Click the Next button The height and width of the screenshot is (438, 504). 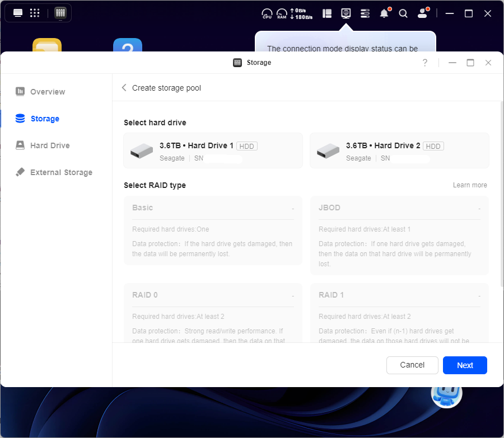(x=465, y=365)
